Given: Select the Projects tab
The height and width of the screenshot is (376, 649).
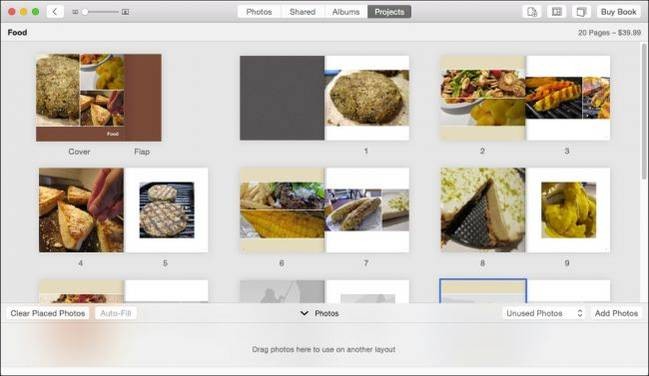Looking at the screenshot, I should coord(389,12).
